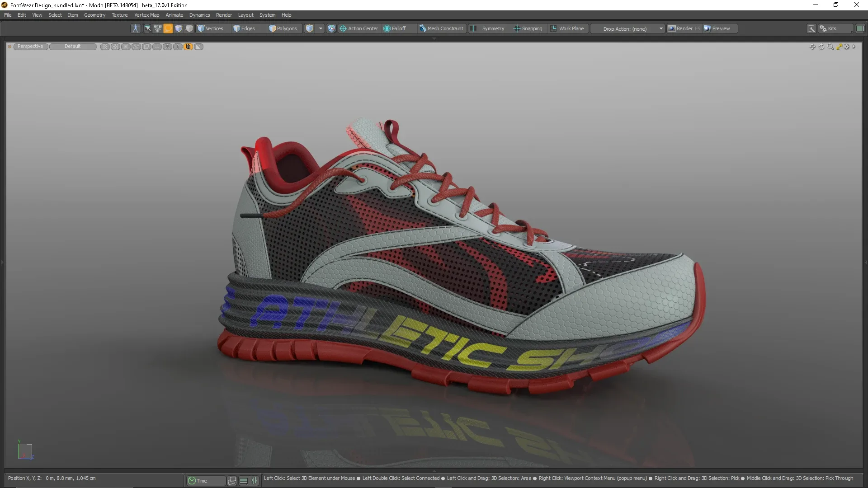The width and height of the screenshot is (868, 488).
Task: Toggle the Symmetry option
Action: click(x=489, y=28)
